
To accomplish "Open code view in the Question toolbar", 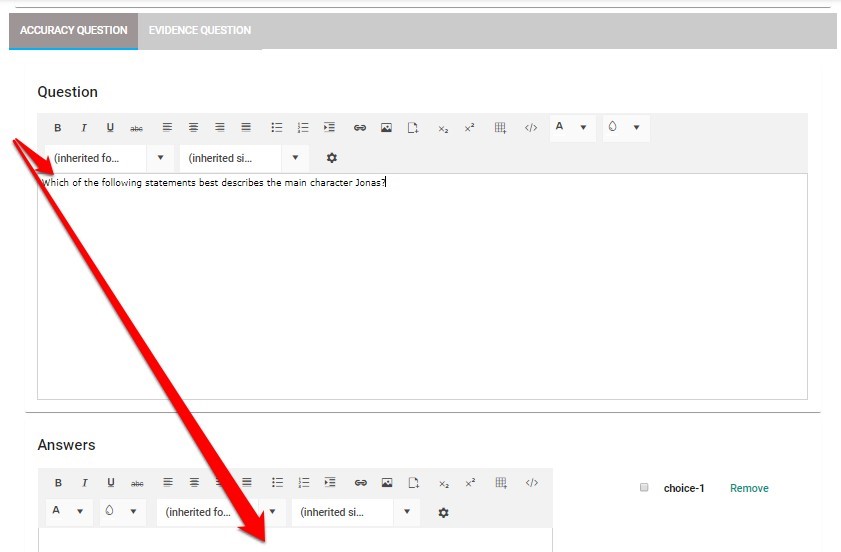I will pyautogui.click(x=531, y=128).
